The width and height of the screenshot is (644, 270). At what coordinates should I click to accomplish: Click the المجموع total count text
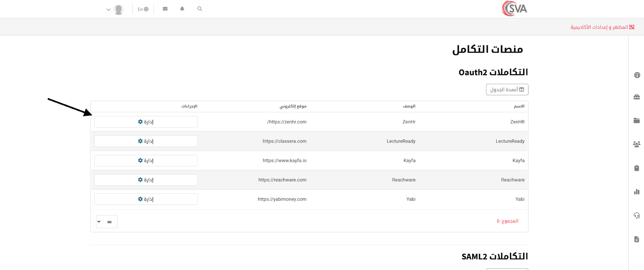tap(508, 221)
